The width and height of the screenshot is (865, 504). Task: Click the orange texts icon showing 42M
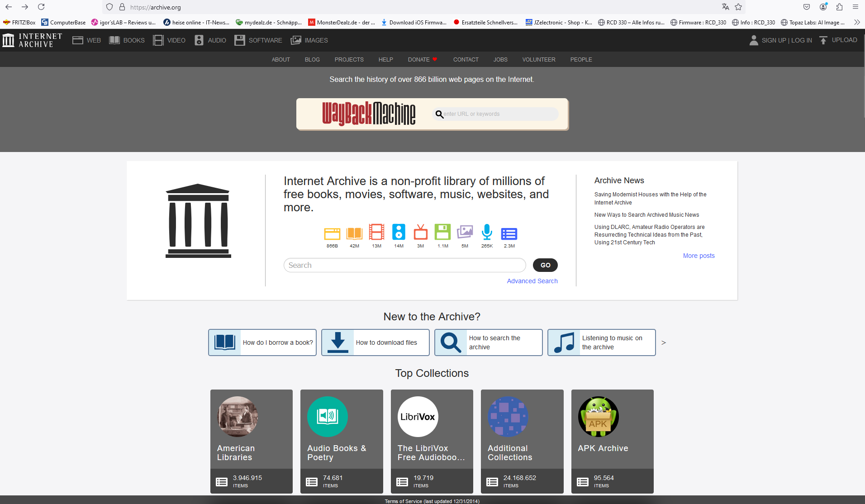click(354, 233)
